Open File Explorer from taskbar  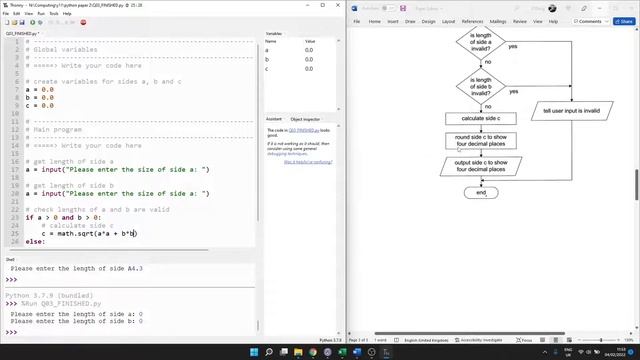(298, 352)
